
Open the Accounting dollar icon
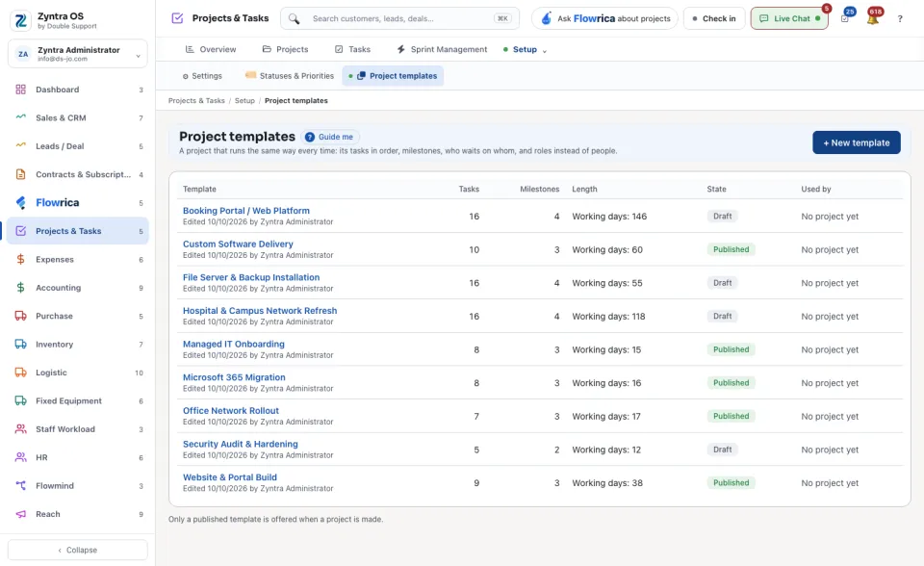click(x=20, y=288)
